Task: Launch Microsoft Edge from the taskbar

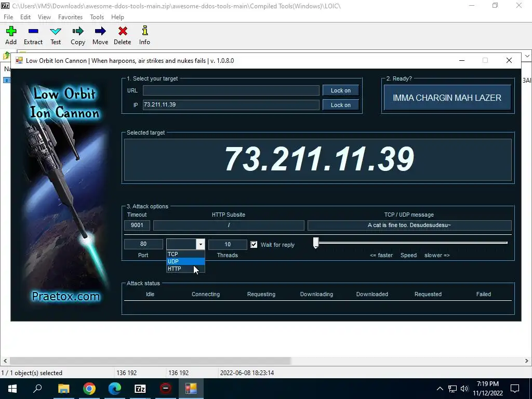Action: [x=115, y=389]
